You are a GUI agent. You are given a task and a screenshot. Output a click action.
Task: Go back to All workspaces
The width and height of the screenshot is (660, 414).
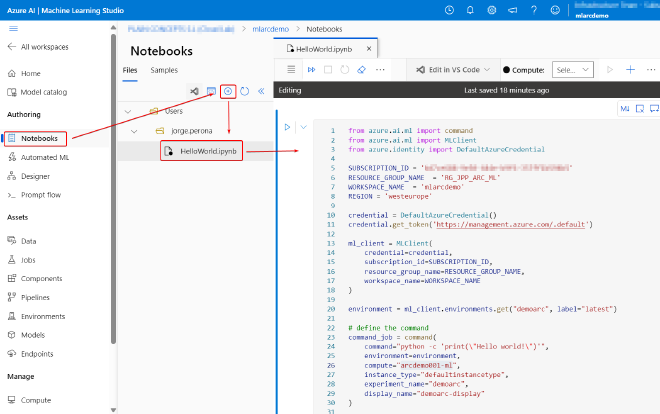[x=38, y=47]
